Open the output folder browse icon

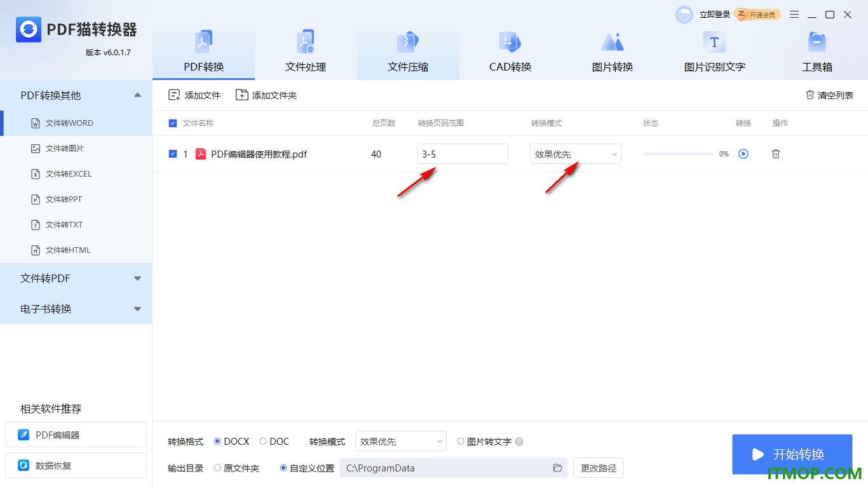point(558,468)
